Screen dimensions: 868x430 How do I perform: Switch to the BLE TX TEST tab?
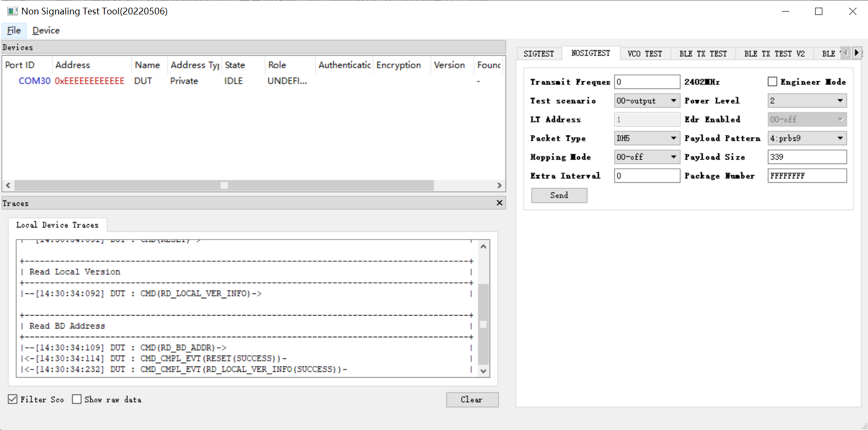(x=703, y=53)
